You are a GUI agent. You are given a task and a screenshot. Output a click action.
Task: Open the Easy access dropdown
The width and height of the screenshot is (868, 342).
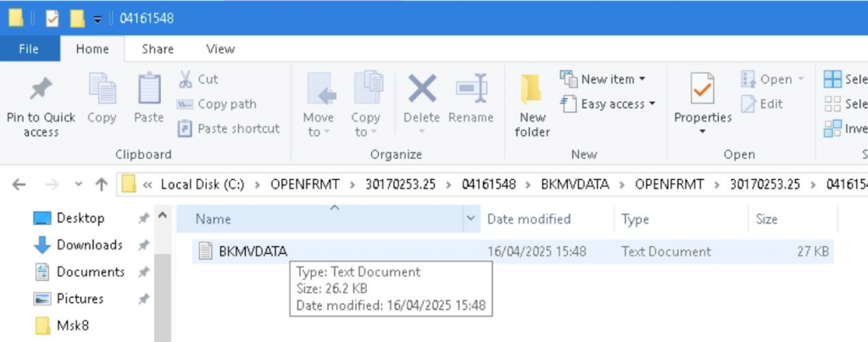coord(608,104)
